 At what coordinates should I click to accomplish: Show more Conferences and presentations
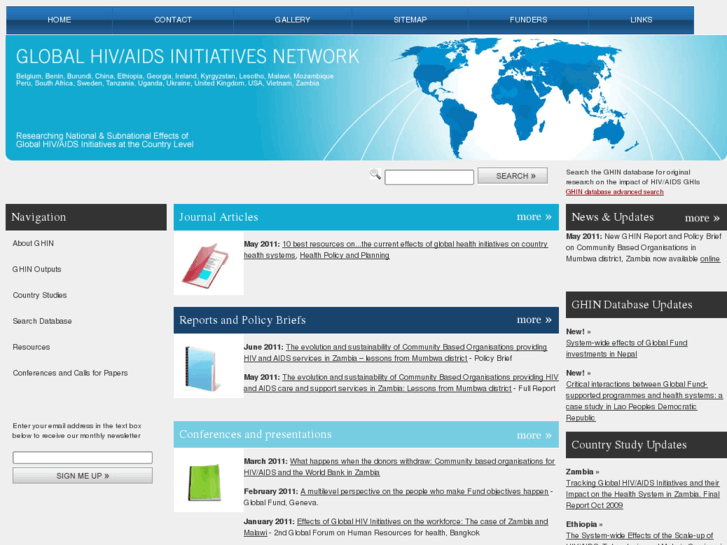pyautogui.click(x=534, y=435)
